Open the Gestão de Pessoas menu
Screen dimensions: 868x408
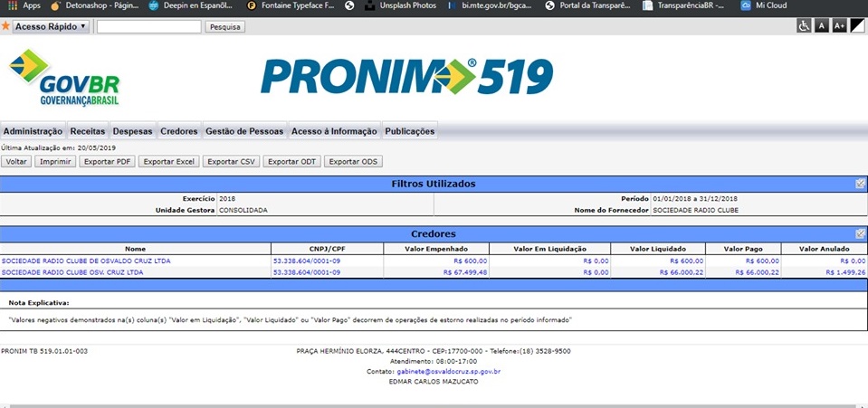tap(244, 131)
